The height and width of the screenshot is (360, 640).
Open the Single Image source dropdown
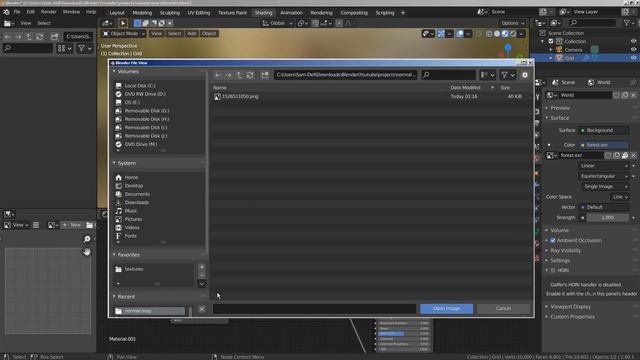(x=604, y=187)
